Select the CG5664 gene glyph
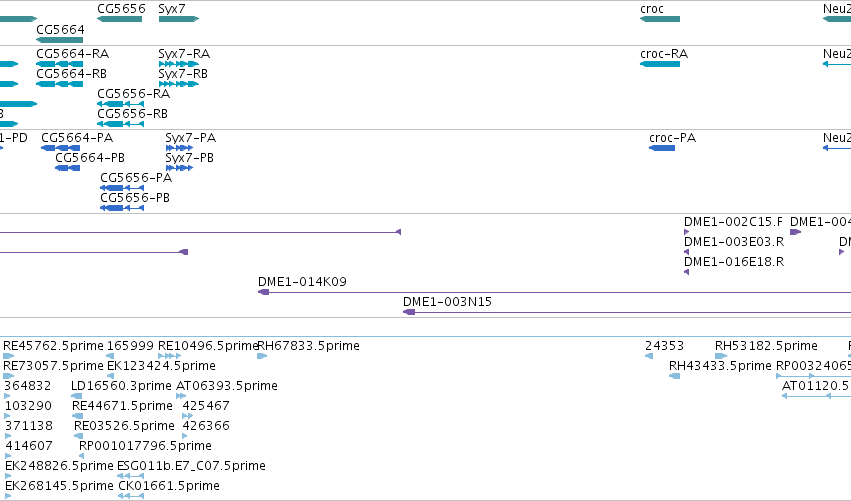Image resolution: width=851 pixels, height=501 pixels. 60,40
